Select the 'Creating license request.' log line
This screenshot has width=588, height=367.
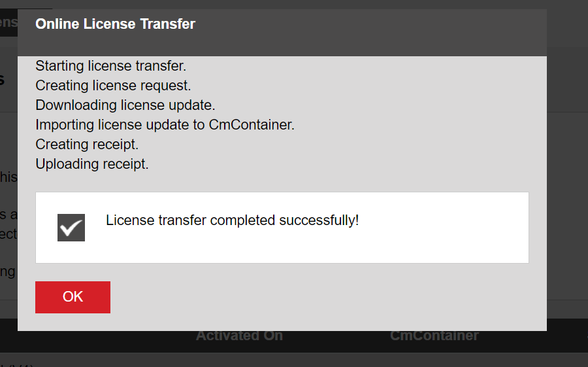113,86
